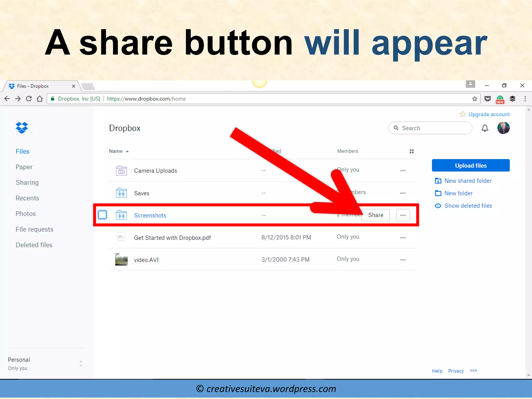
Task: Click the video.AVI thumbnail
Action: 121,259
